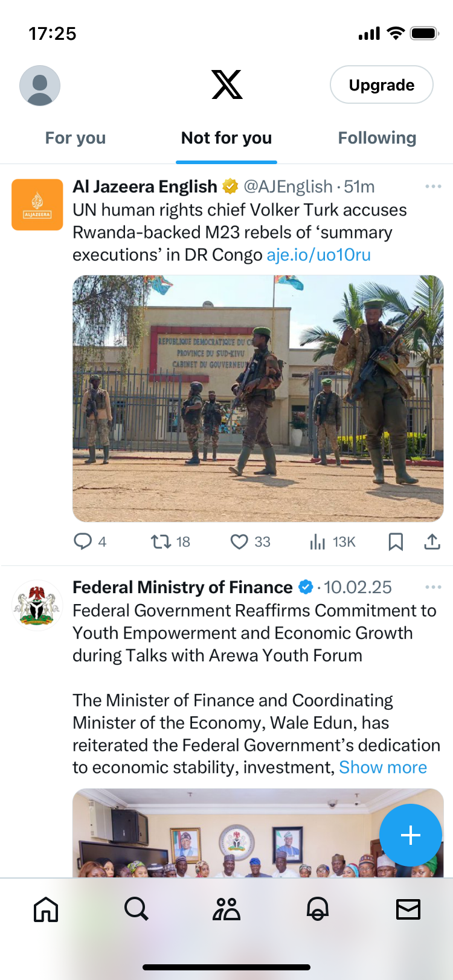The height and width of the screenshot is (980, 453).
Task: Like the Al Jazeera post
Action: tap(240, 541)
